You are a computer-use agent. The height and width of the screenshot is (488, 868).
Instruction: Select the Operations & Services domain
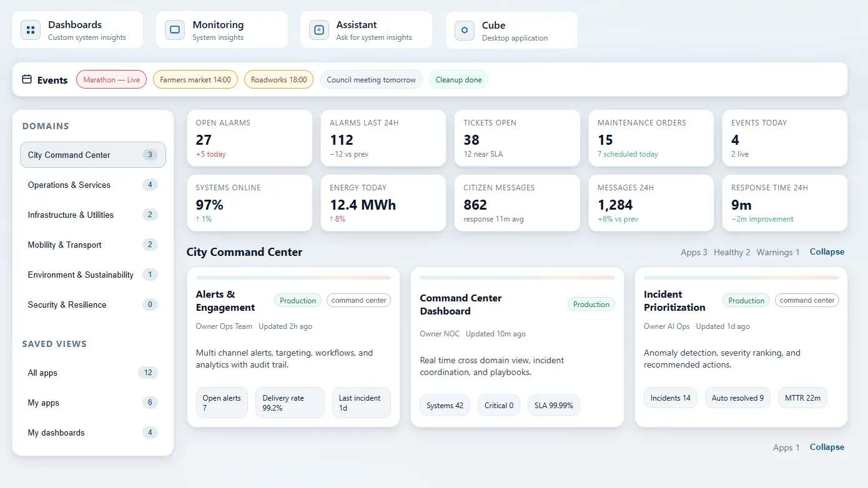click(69, 185)
